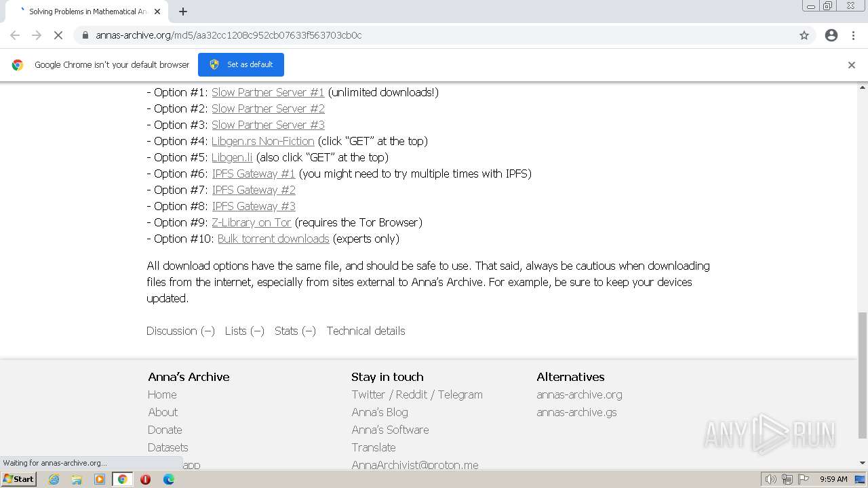Stop loading the page
868x488 pixels.
[x=58, y=35]
